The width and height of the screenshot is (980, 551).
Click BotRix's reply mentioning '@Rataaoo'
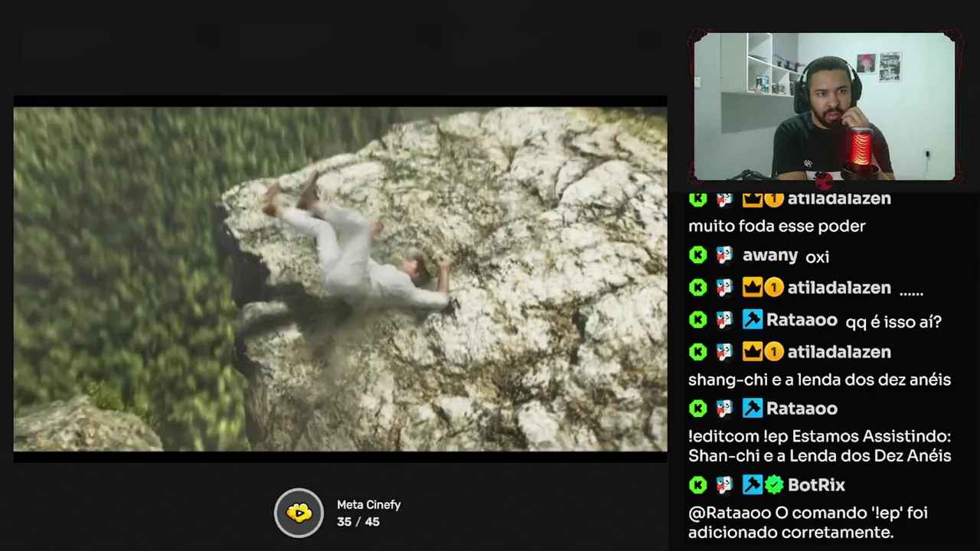pos(808,523)
